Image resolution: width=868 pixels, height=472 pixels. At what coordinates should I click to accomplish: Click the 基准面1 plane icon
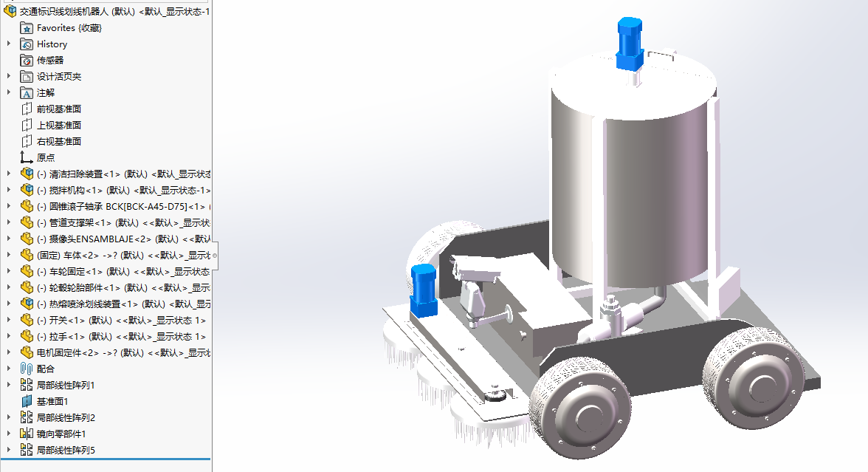pyautogui.click(x=26, y=401)
